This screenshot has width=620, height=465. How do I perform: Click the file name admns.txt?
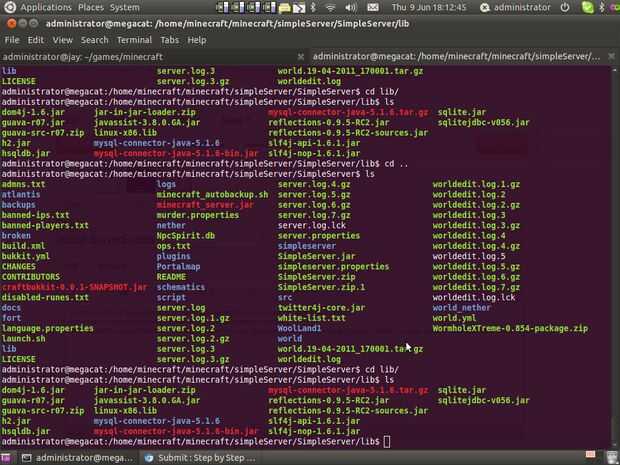23,184
